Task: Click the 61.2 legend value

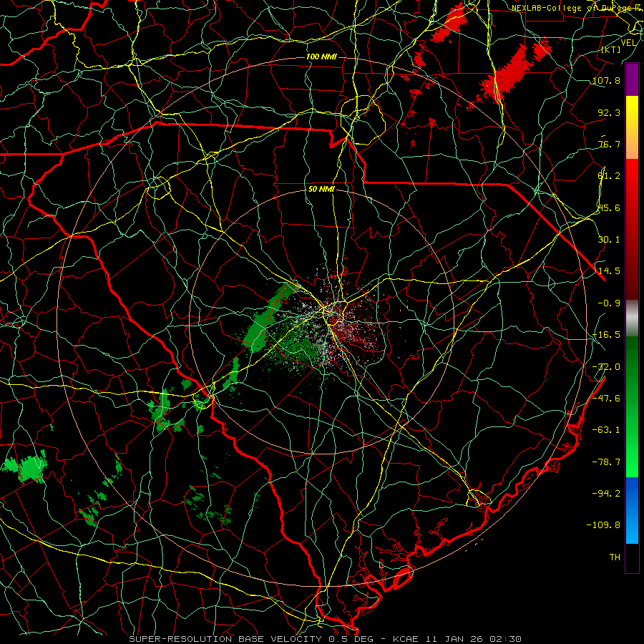Action: [609, 176]
